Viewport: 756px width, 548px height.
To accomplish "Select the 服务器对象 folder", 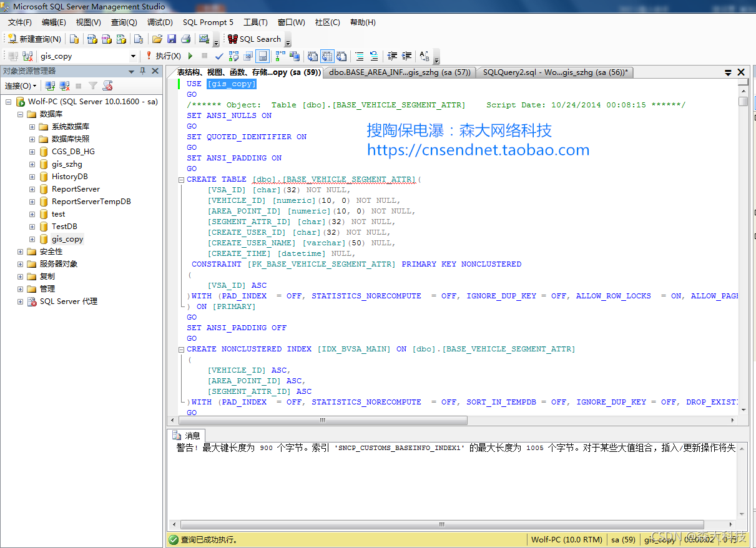I will (59, 264).
